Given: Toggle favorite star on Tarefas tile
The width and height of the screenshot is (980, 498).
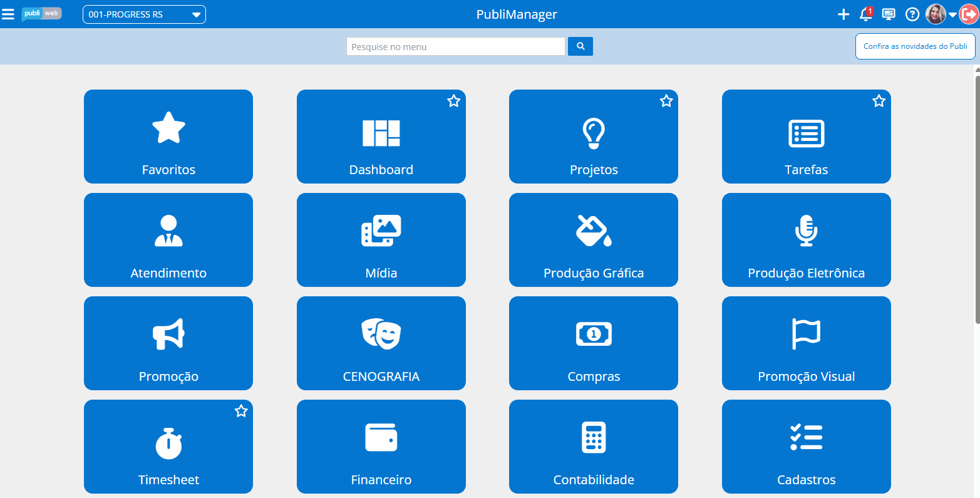Looking at the screenshot, I should tap(879, 101).
